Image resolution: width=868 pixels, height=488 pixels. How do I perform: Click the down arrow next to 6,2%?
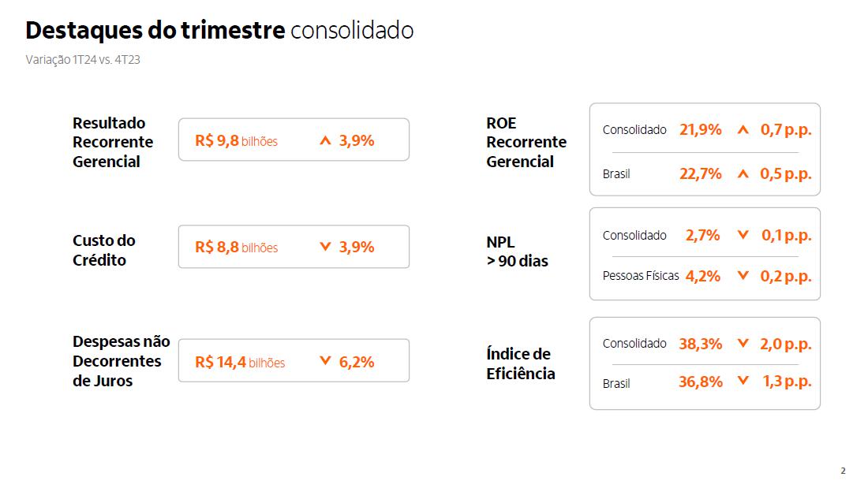324,361
